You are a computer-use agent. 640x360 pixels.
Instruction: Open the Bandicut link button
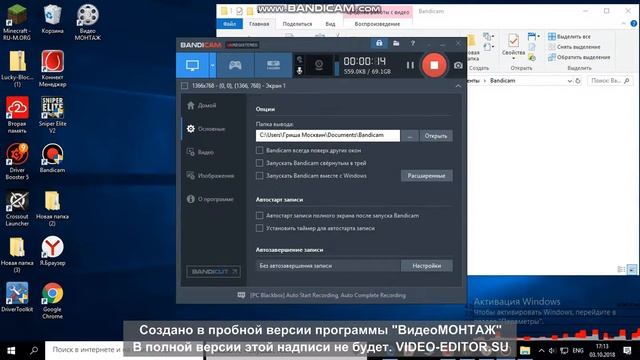tap(213, 271)
